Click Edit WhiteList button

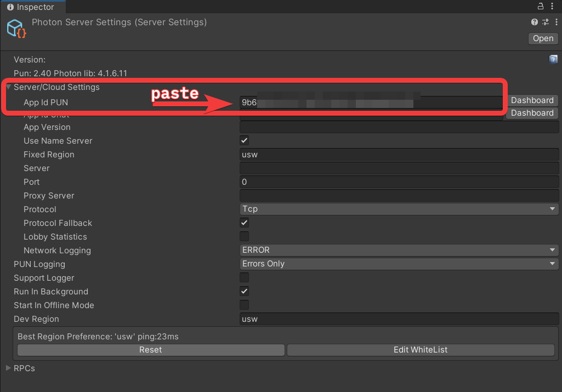click(x=421, y=350)
